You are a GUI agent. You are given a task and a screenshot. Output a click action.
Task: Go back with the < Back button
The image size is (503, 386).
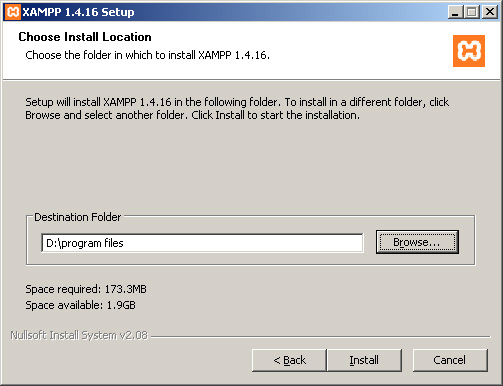click(x=289, y=360)
